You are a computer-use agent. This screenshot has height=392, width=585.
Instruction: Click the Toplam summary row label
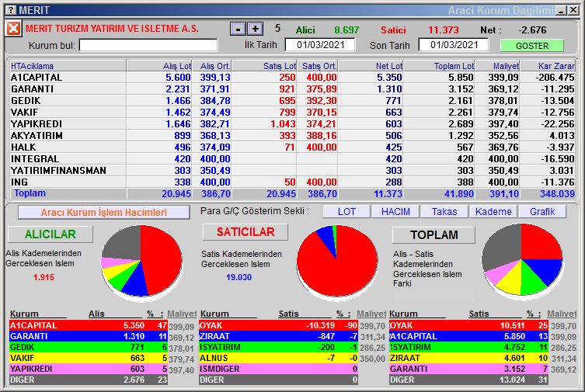click(30, 193)
